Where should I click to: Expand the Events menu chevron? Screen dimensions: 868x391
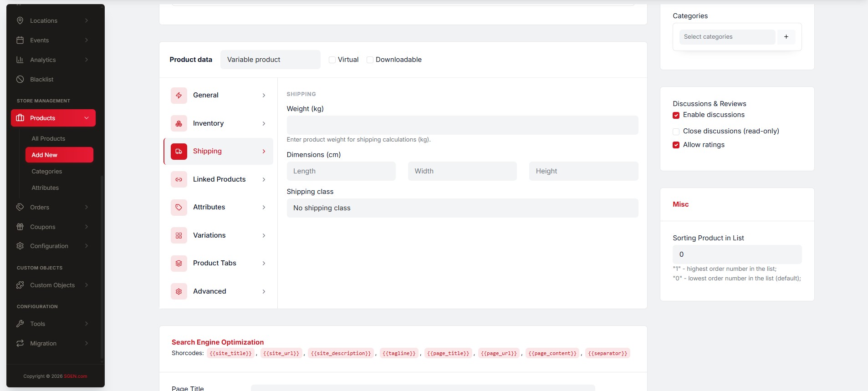point(87,40)
